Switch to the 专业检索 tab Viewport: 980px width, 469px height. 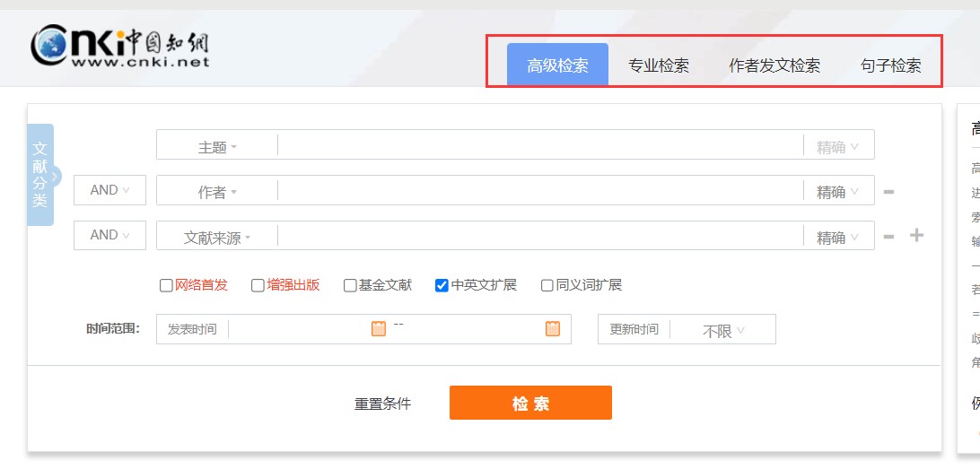point(659,65)
